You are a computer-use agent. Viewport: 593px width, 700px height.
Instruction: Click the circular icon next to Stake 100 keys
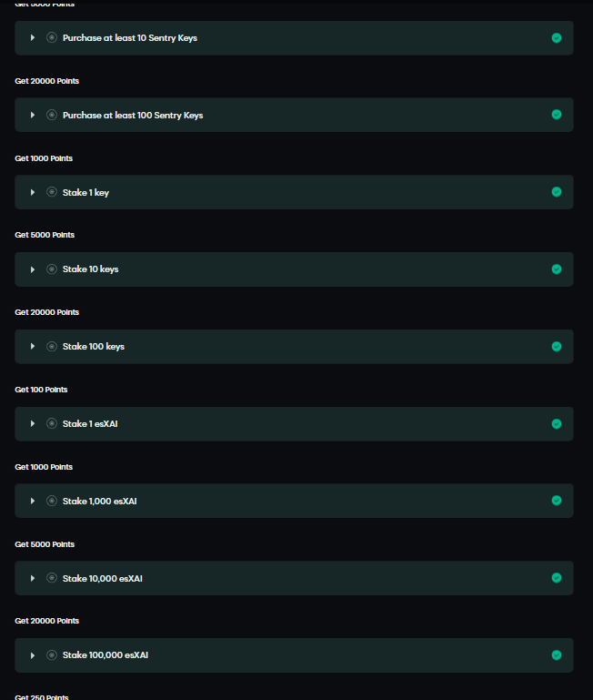[52, 347]
